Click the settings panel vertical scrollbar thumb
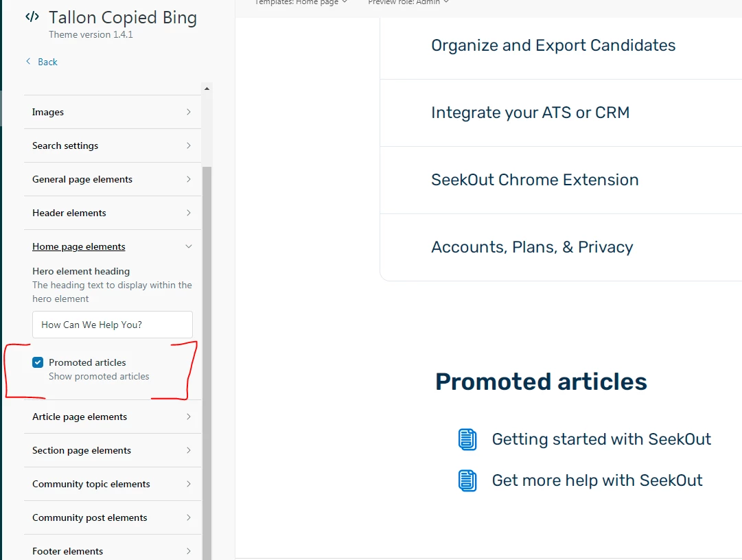The width and height of the screenshot is (742, 560). point(207,363)
